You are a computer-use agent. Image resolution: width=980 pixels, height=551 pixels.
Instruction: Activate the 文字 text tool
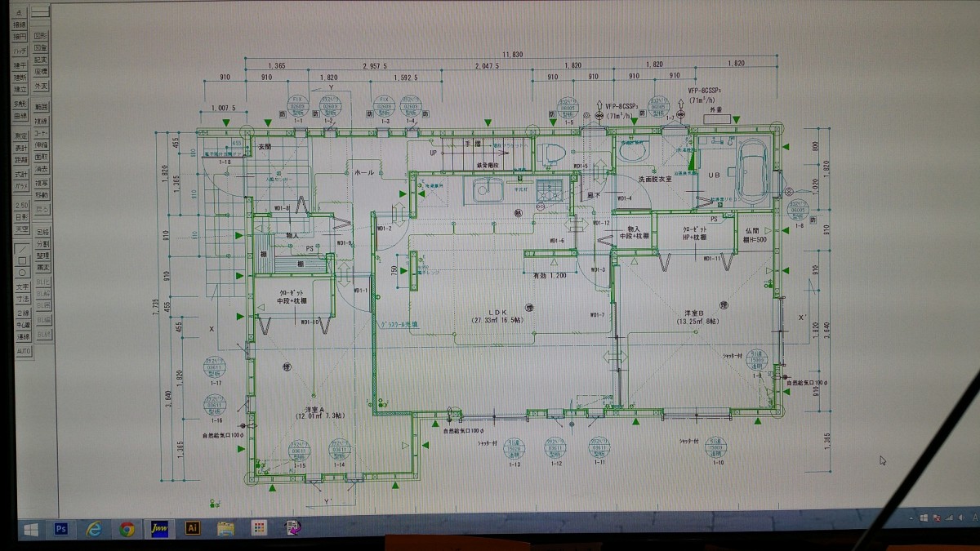tap(22, 287)
